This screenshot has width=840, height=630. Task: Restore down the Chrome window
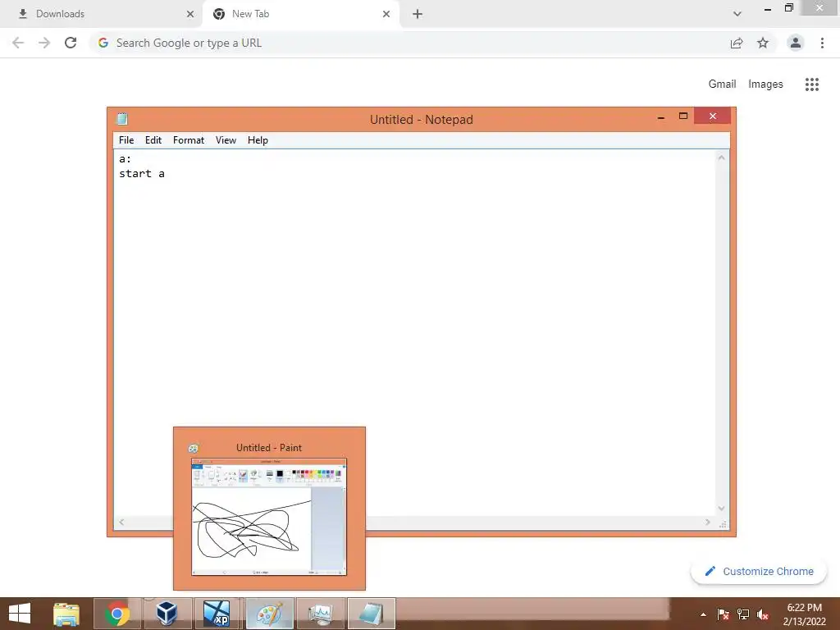pos(788,7)
